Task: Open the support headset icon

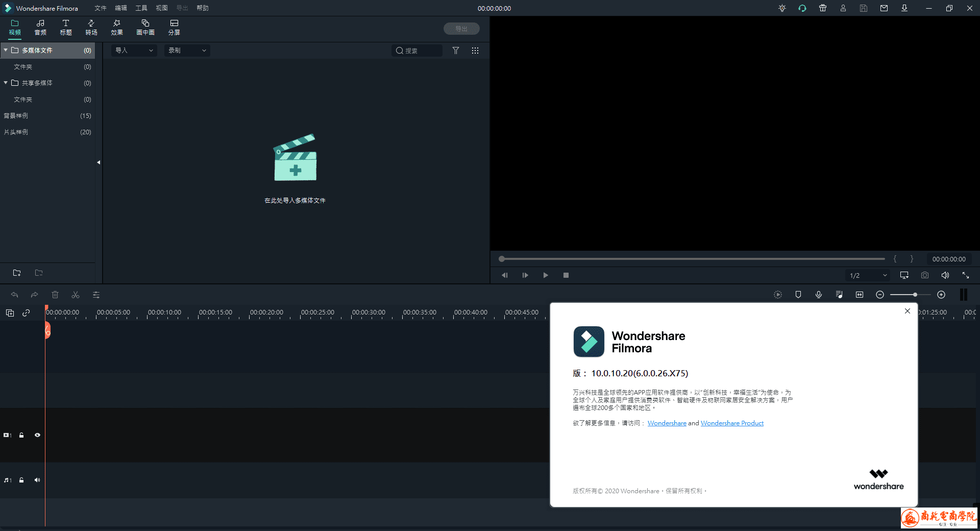Action: coord(802,8)
